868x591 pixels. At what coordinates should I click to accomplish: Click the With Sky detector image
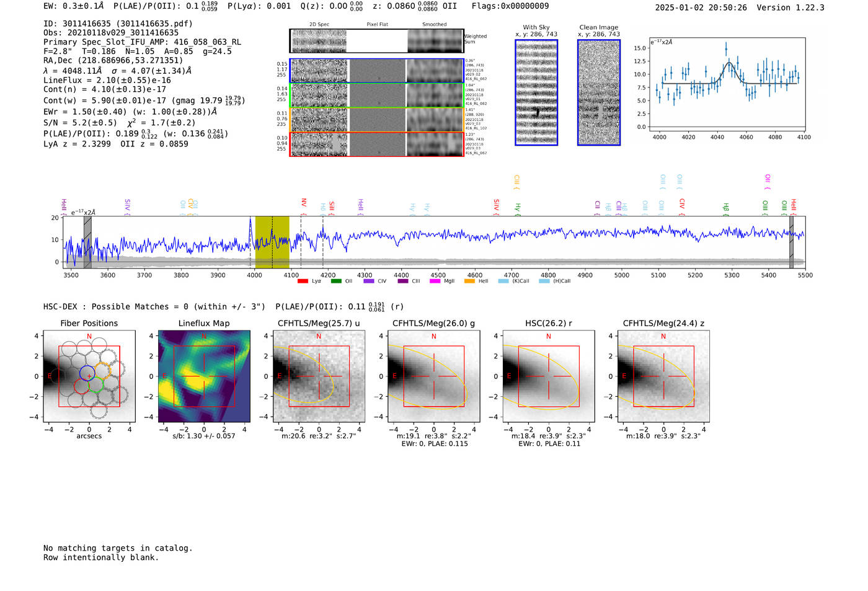tap(536, 92)
